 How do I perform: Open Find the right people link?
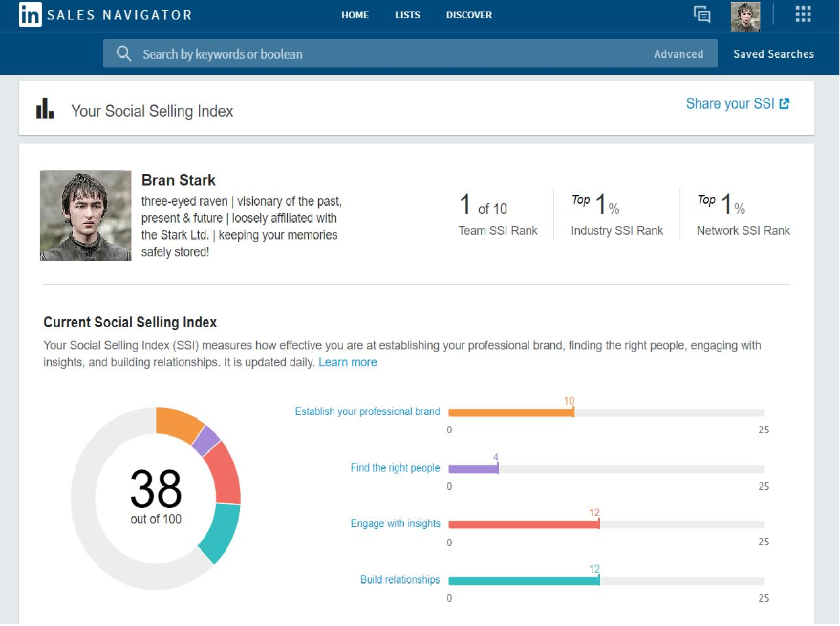point(395,468)
